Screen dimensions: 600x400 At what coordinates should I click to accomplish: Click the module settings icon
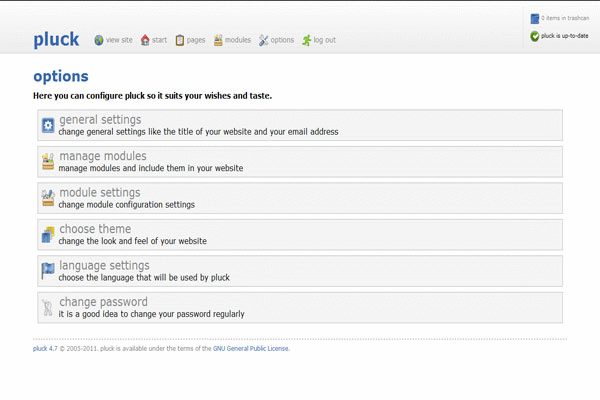tap(47, 198)
